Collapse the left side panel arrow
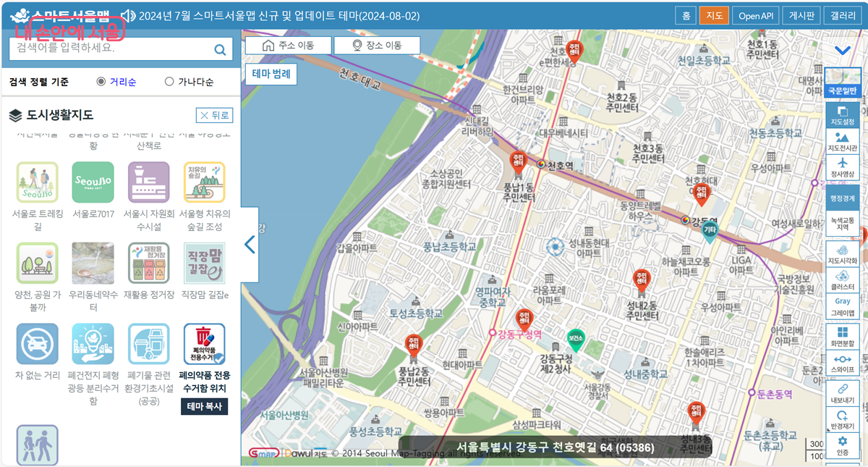This screenshot has height=467, width=868. pos(250,245)
